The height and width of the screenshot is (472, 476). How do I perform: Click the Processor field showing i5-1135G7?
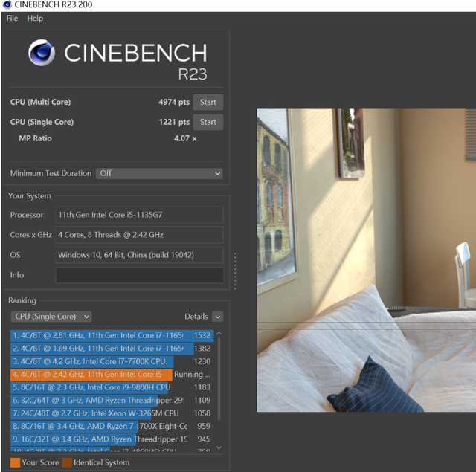coord(139,215)
